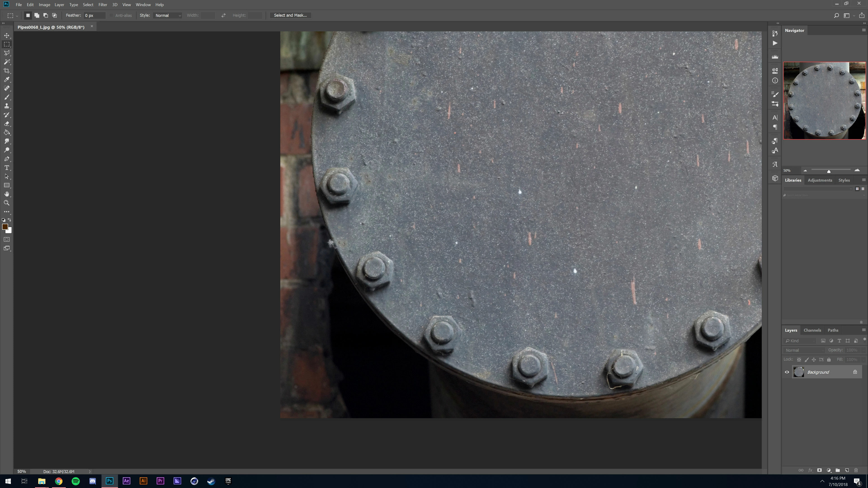The width and height of the screenshot is (868, 488).
Task: Open the layer blend mode dropdown
Action: coord(804,350)
